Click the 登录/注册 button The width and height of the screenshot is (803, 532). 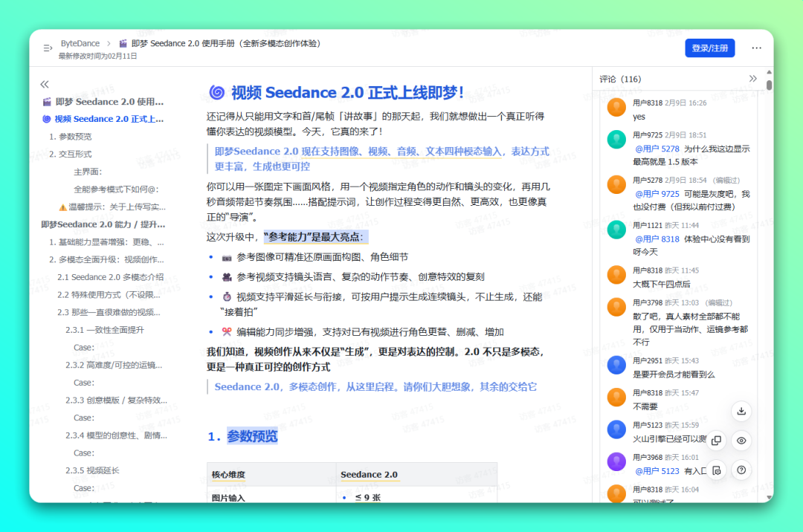pyautogui.click(x=709, y=47)
